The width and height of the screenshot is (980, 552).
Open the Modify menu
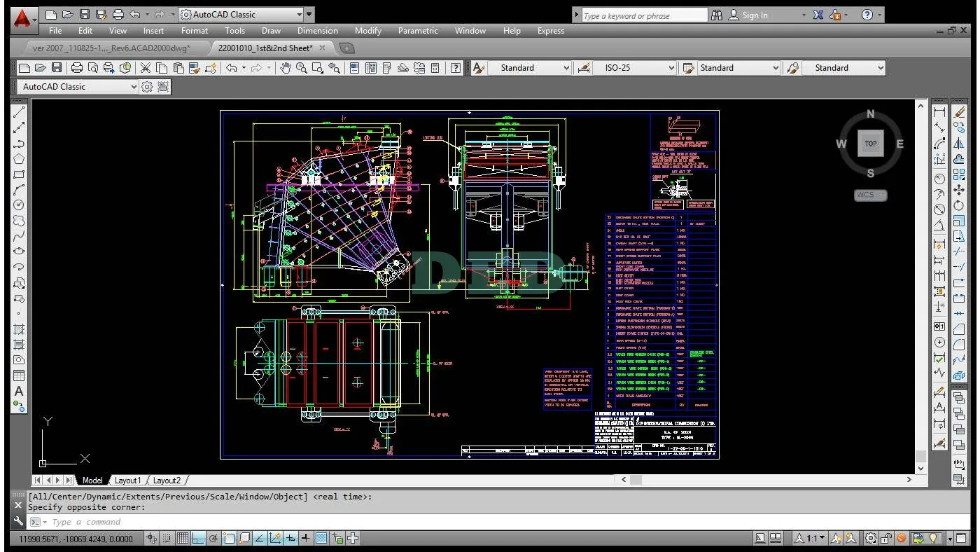(368, 31)
